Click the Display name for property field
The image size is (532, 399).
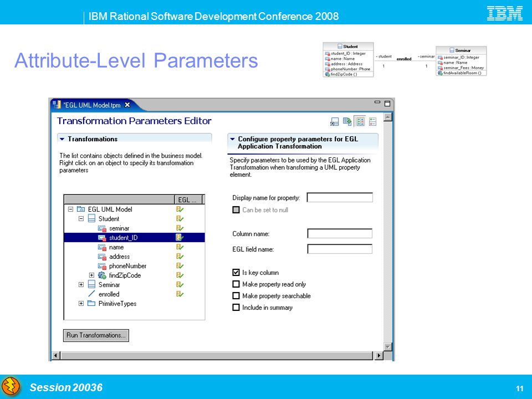pyautogui.click(x=340, y=197)
